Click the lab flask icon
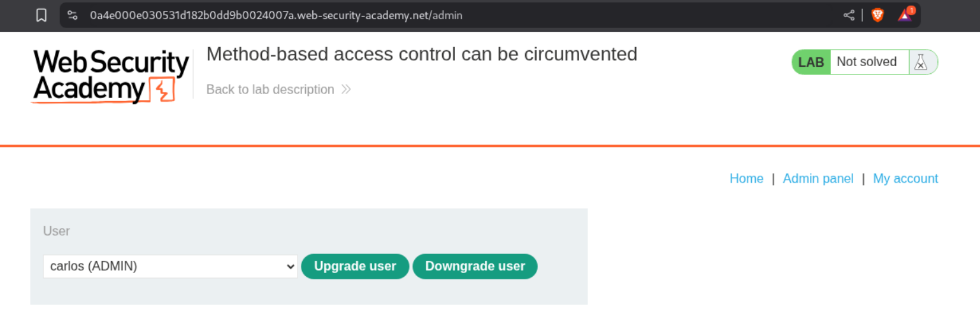This screenshot has width=980, height=329. click(920, 62)
